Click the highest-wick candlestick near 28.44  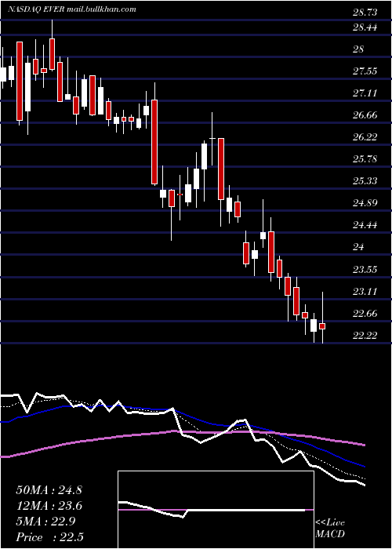tap(53, 45)
